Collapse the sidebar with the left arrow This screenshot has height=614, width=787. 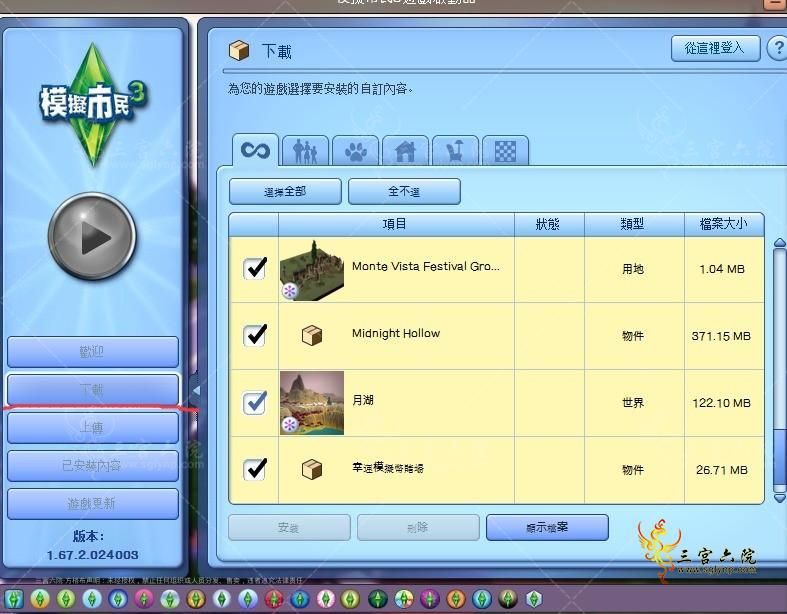click(196, 390)
